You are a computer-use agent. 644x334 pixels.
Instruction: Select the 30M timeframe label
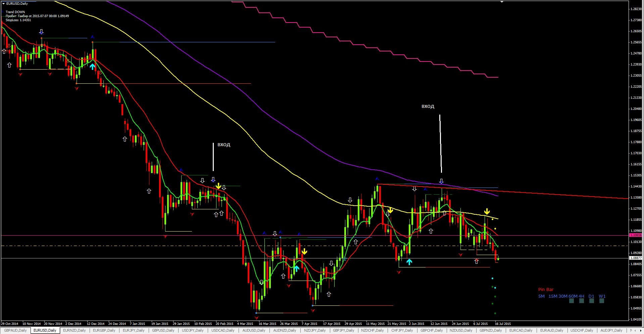563,296
